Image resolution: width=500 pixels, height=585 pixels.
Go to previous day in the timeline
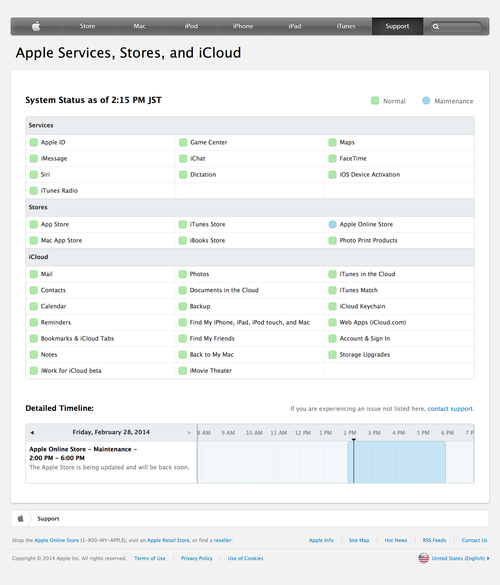pyautogui.click(x=32, y=432)
